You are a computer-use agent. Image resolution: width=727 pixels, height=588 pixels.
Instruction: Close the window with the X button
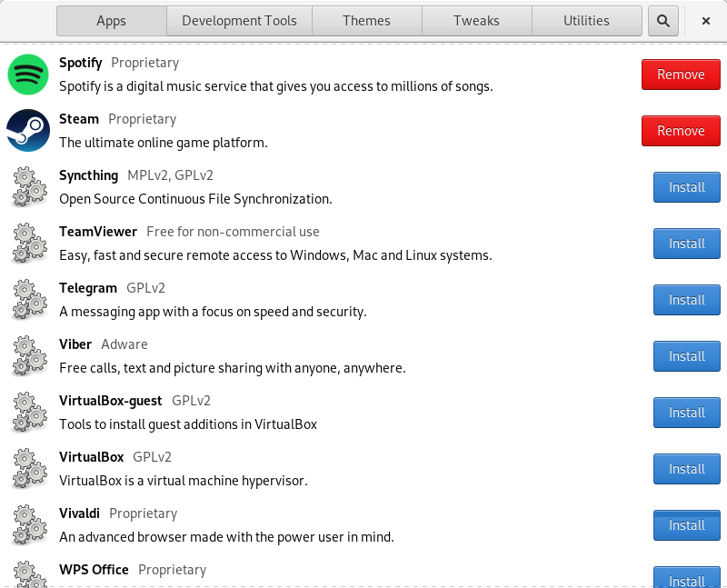click(706, 21)
